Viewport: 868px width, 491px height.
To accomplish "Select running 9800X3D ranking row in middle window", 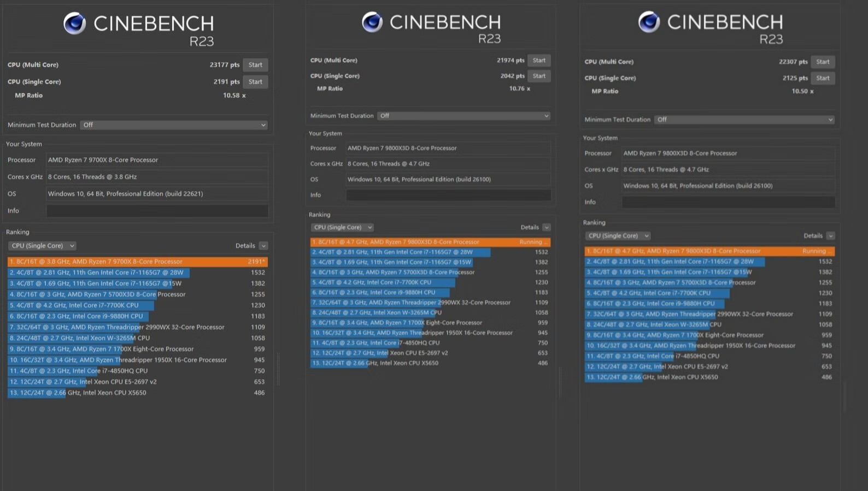I will coord(430,242).
